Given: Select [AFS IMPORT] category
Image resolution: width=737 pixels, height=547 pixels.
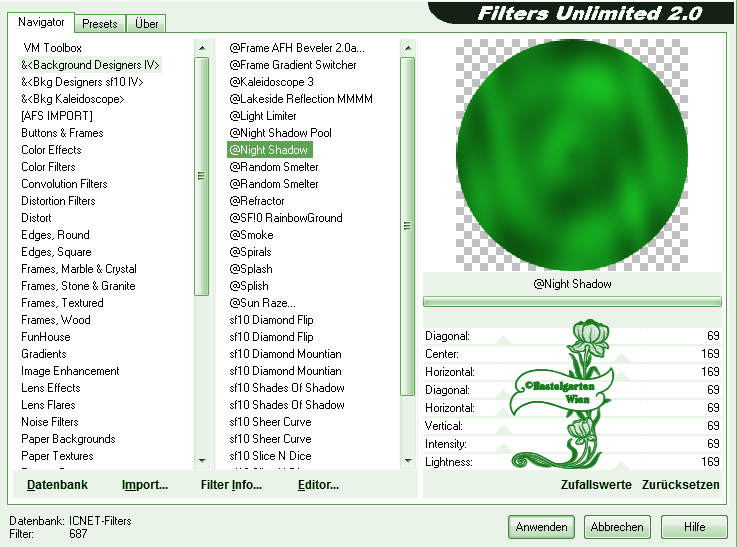Looking at the screenshot, I should tap(57, 116).
